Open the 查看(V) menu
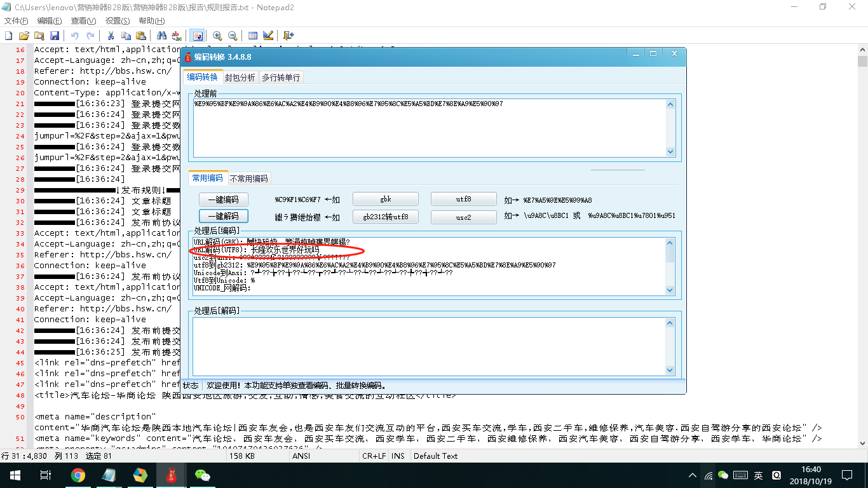This screenshot has height=488, width=868. (x=83, y=20)
